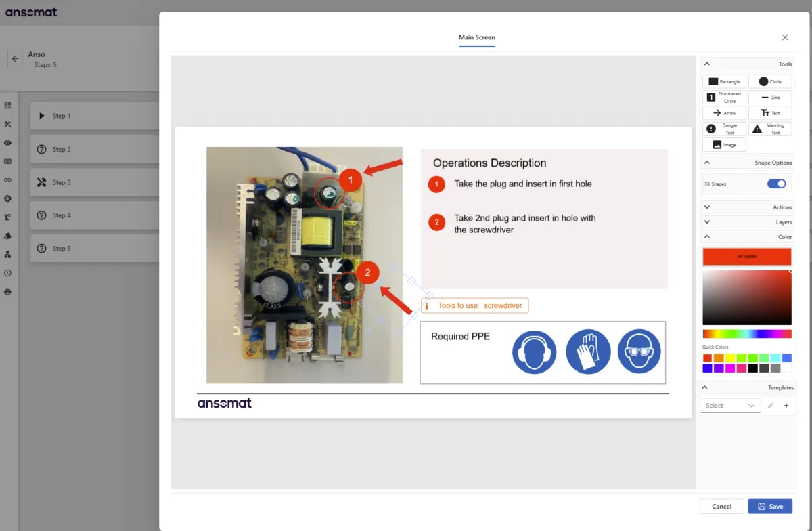Screen dimensions: 812x531
Task: Click the edit template pencil icon
Action: [770, 406]
